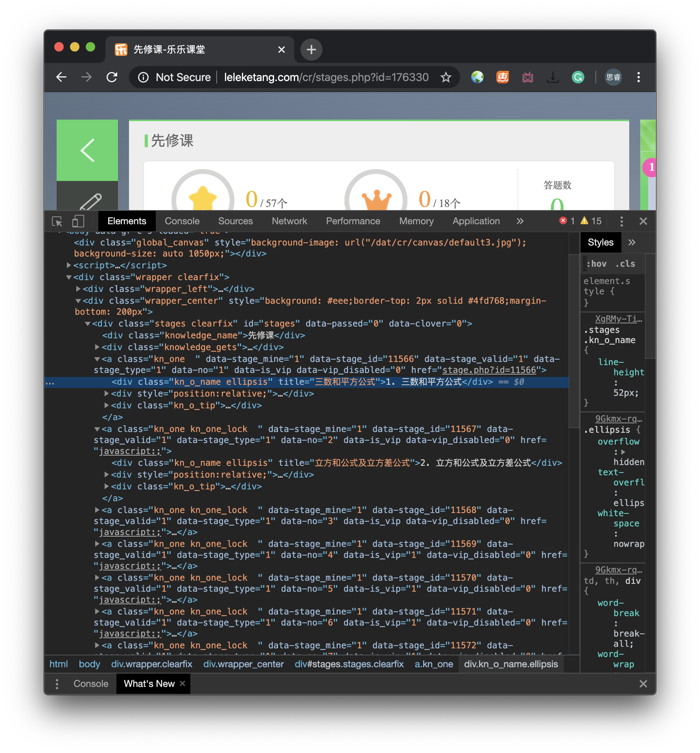Viewport: 700px width, 753px height.
Task: Switch to the Network tab
Action: coord(289,221)
